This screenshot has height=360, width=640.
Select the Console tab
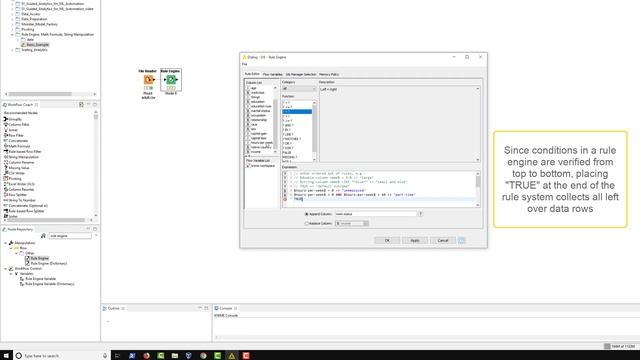click(x=226, y=308)
